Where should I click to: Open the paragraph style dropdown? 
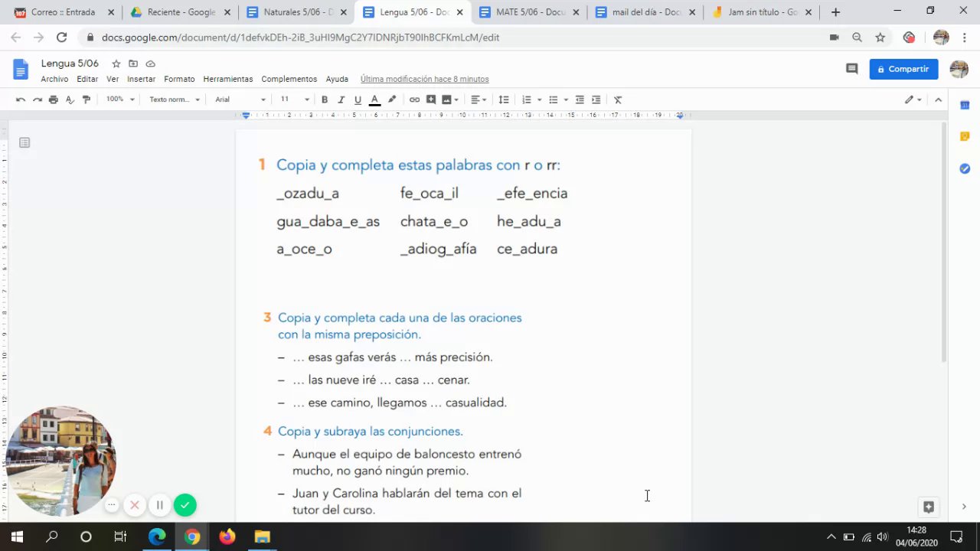175,99
